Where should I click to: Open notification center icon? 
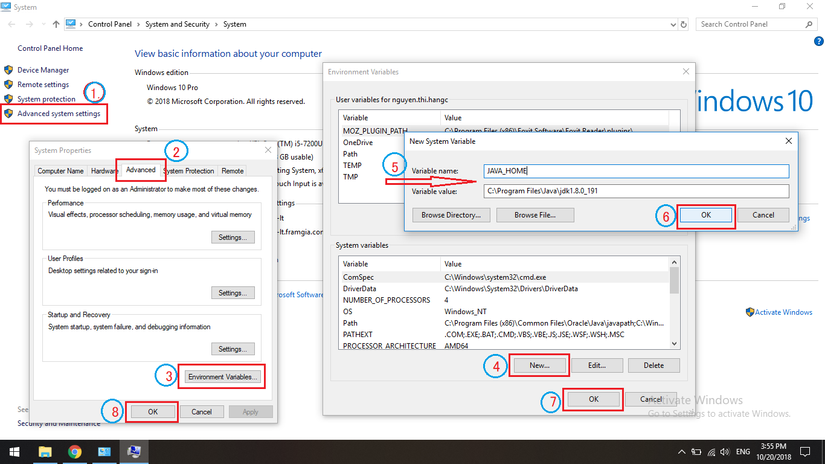[x=805, y=452]
